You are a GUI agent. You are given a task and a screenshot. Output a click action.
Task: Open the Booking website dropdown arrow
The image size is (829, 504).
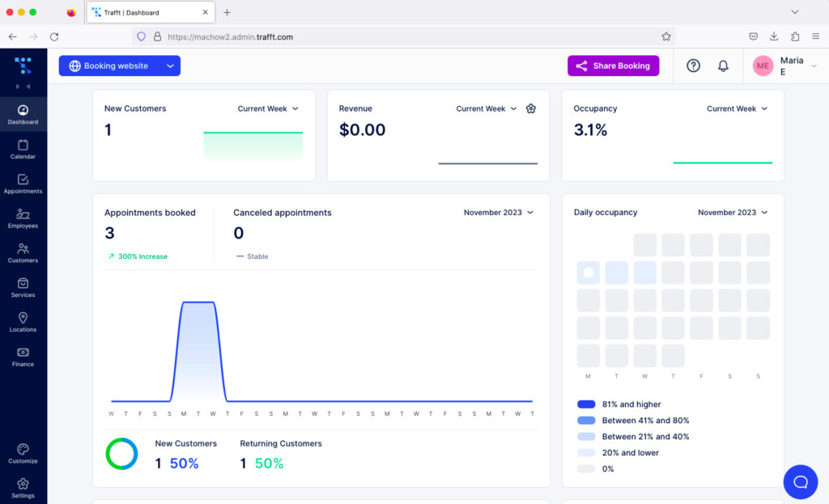[x=170, y=66]
